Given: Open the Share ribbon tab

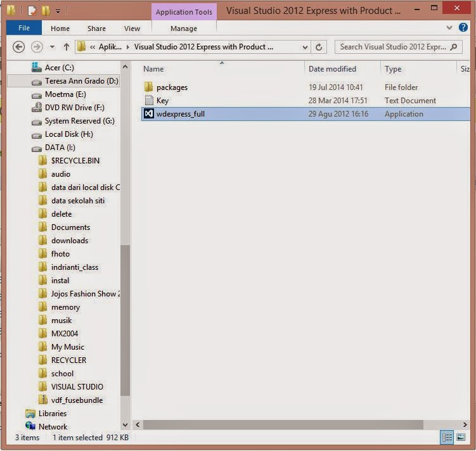Looking at the screenshot, I should (96, 29).
